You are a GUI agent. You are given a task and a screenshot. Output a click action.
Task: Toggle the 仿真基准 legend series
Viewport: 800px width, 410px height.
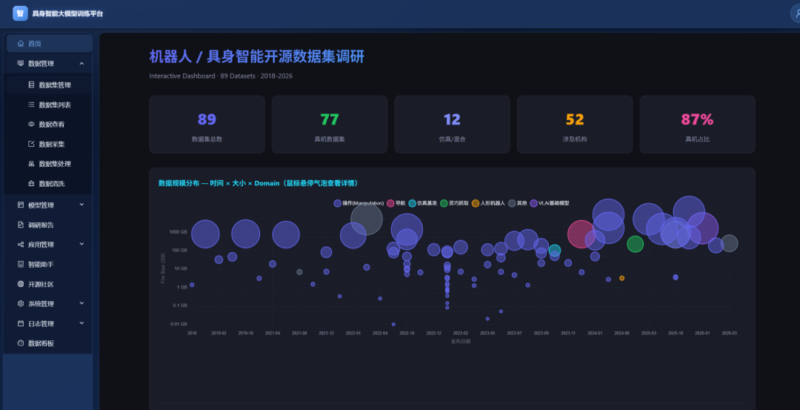click(422, 203)
